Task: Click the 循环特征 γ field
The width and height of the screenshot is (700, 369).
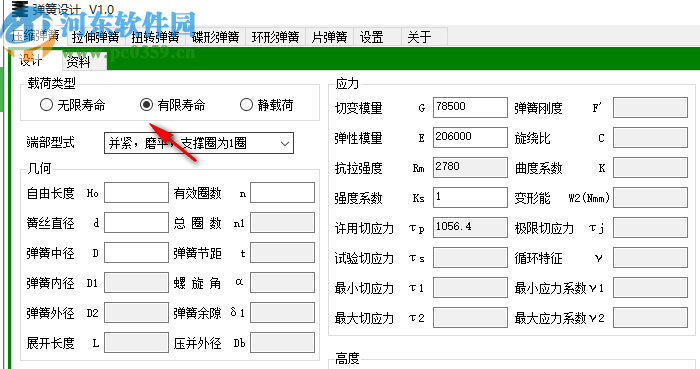Action: (650, 257)
